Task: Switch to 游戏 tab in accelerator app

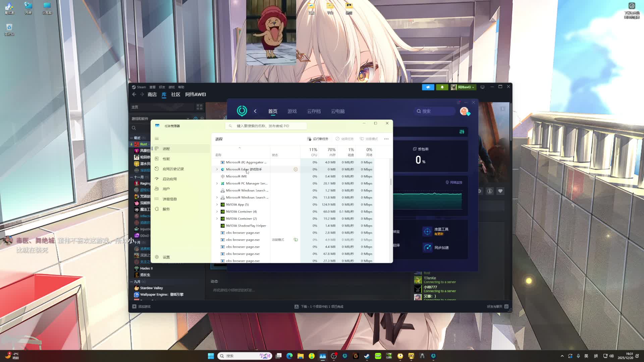Action: [x=292, y=111]
